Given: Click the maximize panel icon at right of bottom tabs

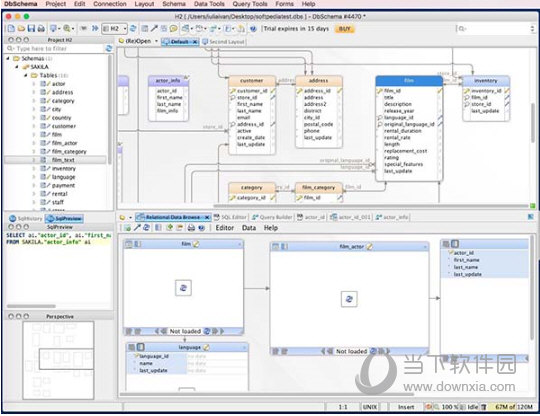Looking at the screenshot, I should (531, 217).
